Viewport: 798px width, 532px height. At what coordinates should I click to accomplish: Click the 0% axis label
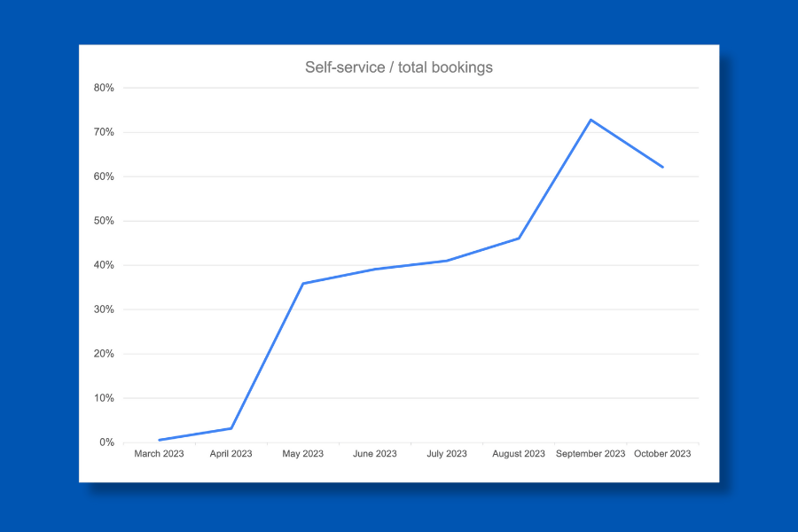pos(106,441)
